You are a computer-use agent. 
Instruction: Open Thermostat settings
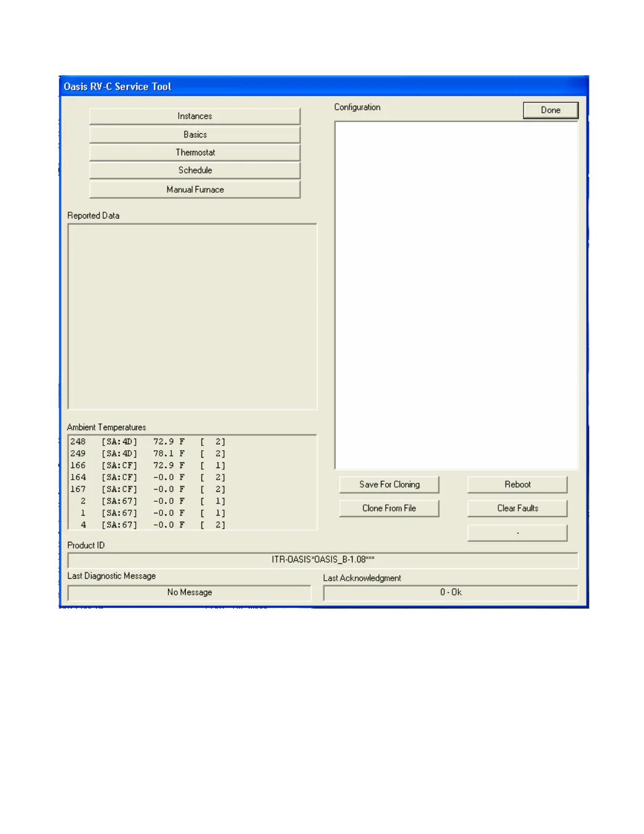[x=195, y=153]
